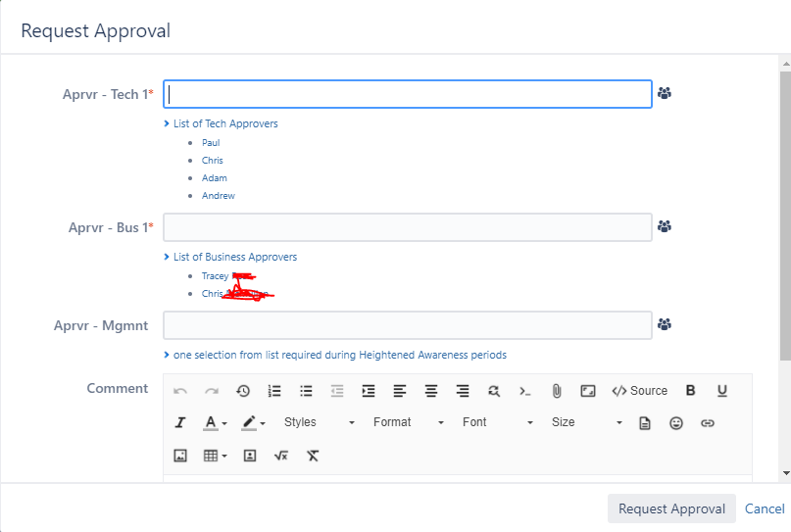Select Adam from tech approvers
Viewport: 791px width, 532px height.
[215, 178]
